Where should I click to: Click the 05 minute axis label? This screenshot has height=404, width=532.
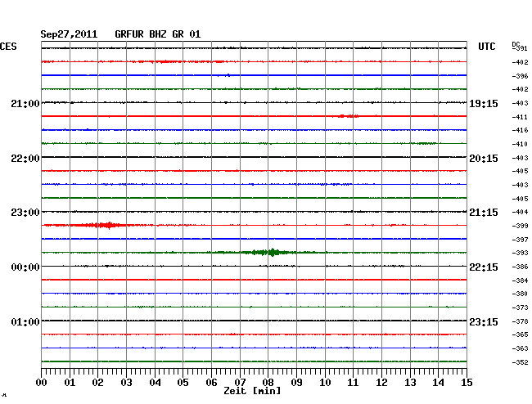(x=183, y=382)
